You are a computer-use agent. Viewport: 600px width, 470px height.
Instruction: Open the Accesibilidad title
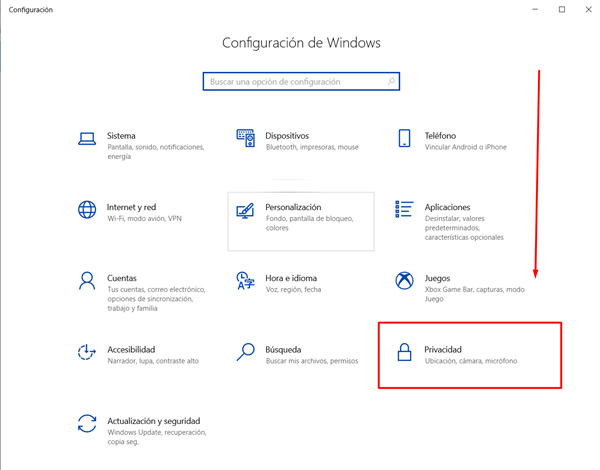[131, 349]
